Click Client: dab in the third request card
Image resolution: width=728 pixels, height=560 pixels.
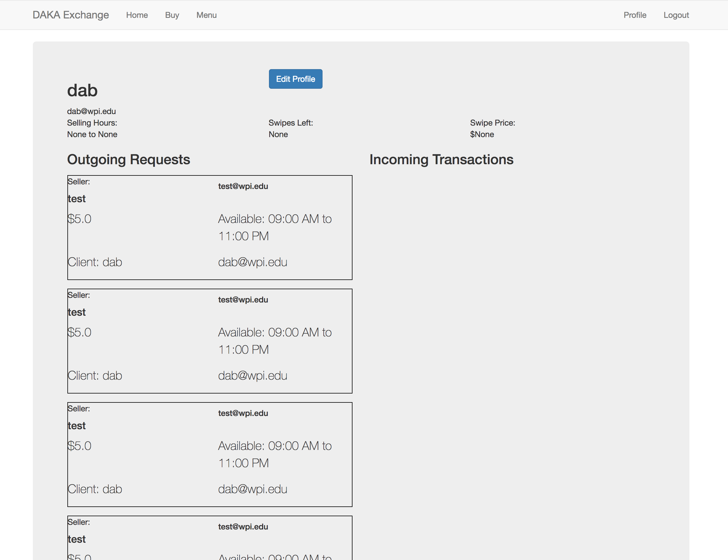coord(95,489)
